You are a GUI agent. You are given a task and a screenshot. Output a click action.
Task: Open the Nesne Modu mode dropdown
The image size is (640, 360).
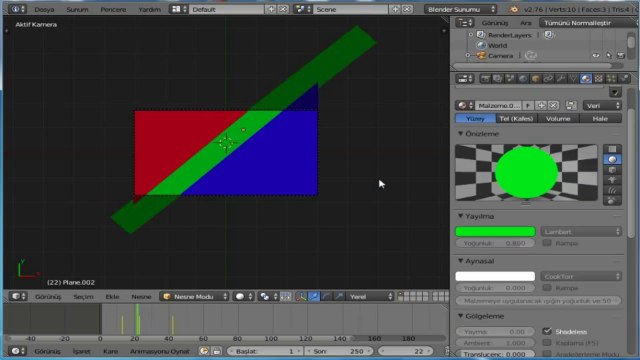coord(194,297)
